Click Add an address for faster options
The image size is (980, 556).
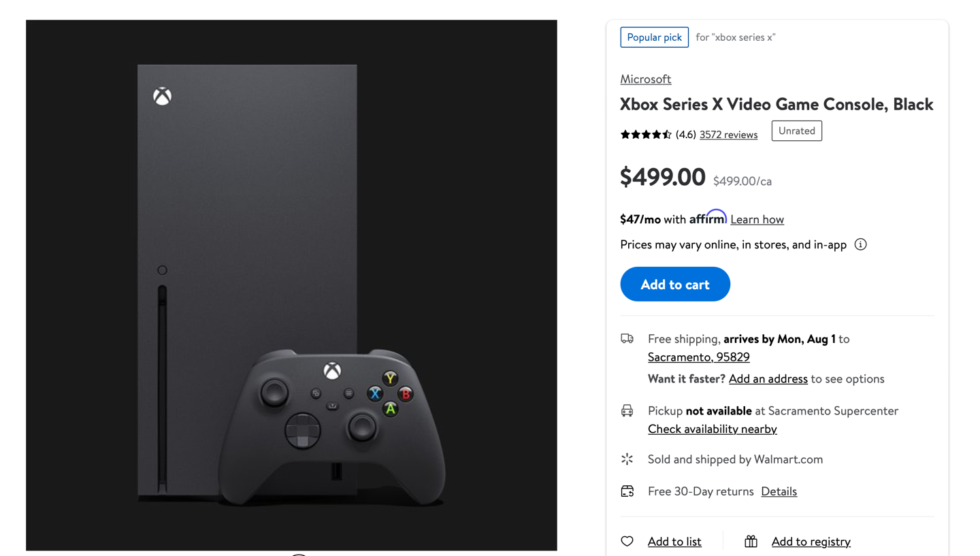tap(768, 378)
